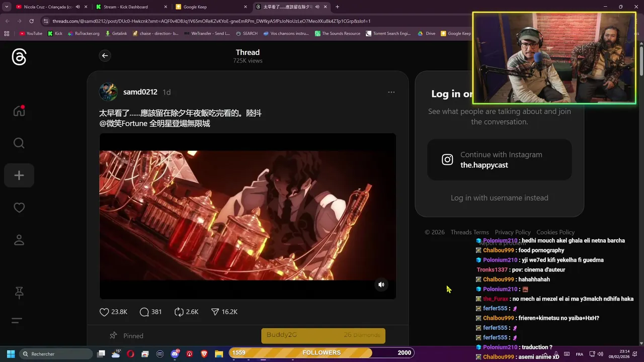Go to the Threads Home feed icon
This screenshot has height=362, width=644.
pos(19,111)
